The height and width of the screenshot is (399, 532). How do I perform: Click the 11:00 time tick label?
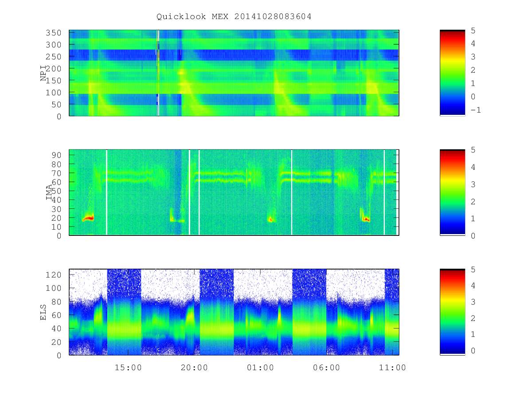[x=392, y=368]
